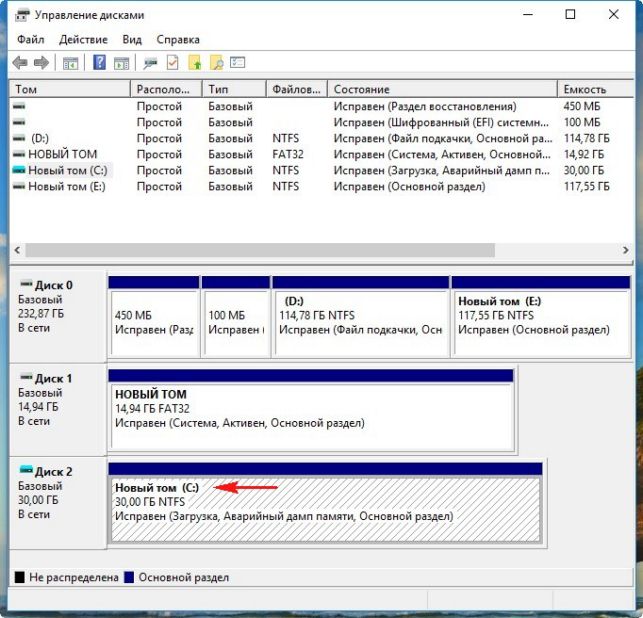Image resolution: width=643 pixels, height=618 pixels.
Task: Click the Диск 1 label
Action: coord(54,378)
